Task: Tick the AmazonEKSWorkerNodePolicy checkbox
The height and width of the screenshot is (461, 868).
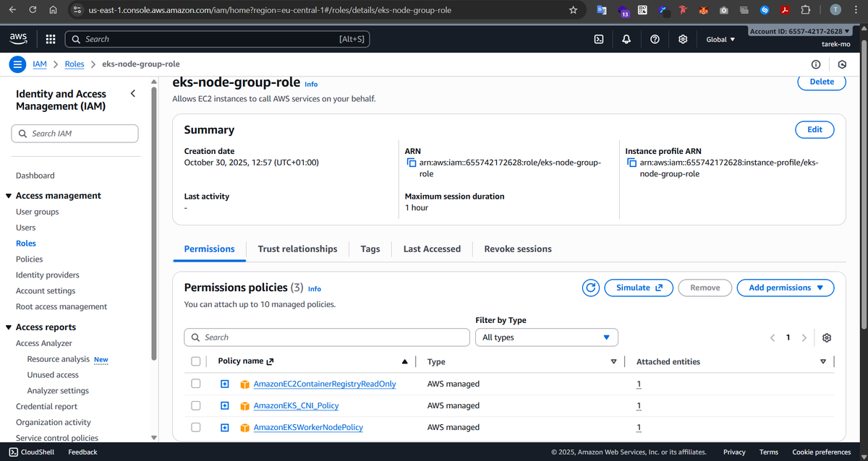Action: [195, 427]
